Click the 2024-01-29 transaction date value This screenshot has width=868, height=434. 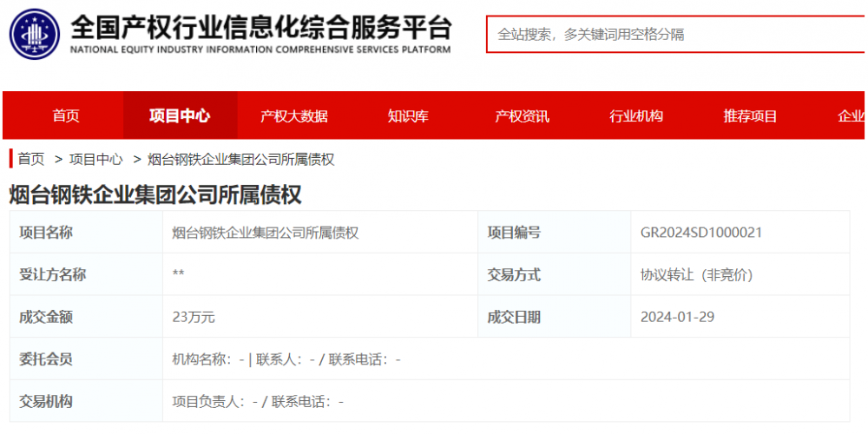(677, 317)
